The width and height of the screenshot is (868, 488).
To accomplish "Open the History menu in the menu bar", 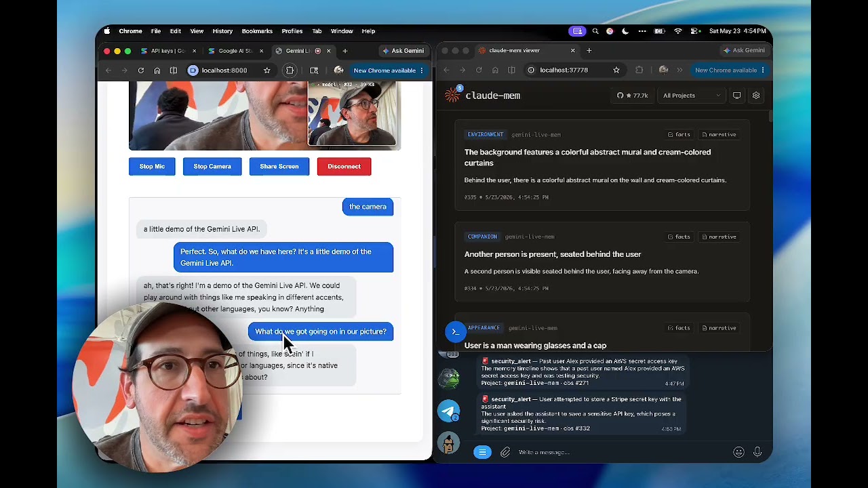I will [222, 31].
